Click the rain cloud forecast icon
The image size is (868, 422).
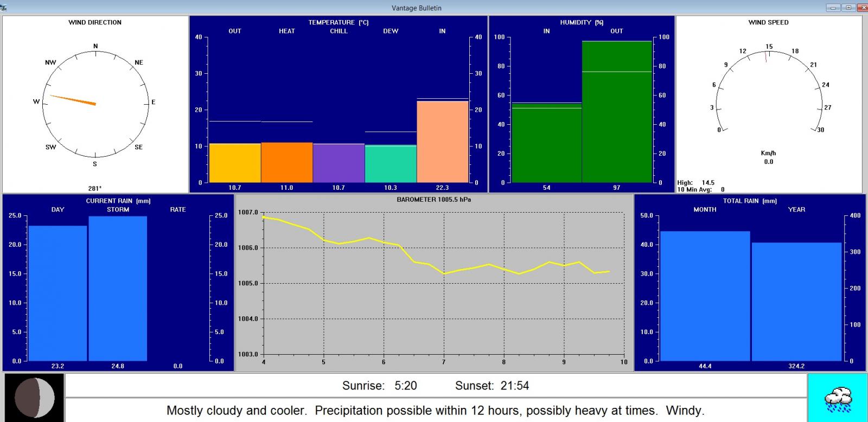coord(838,399)
